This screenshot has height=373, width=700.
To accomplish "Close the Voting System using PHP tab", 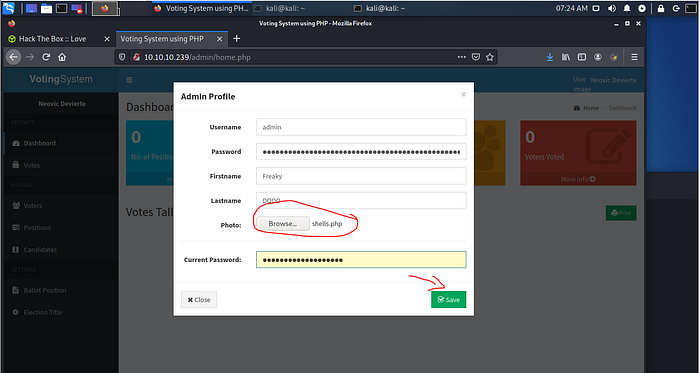I will (220, 39).
